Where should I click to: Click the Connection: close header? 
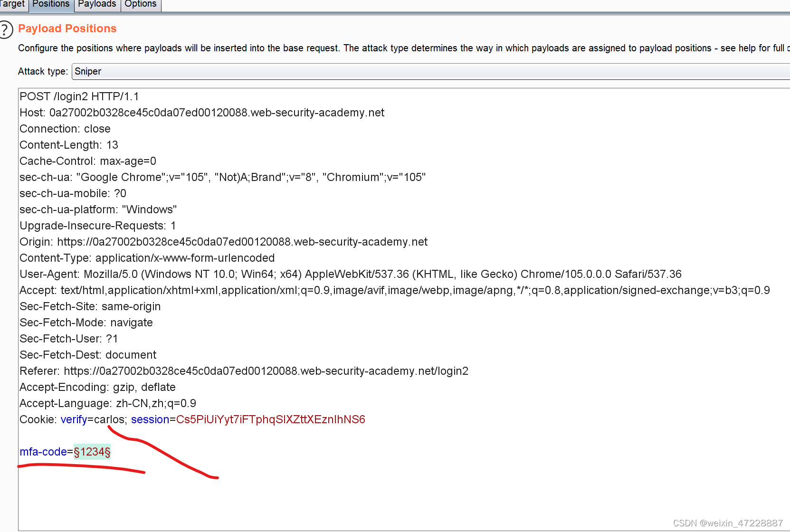pos(65,129)
